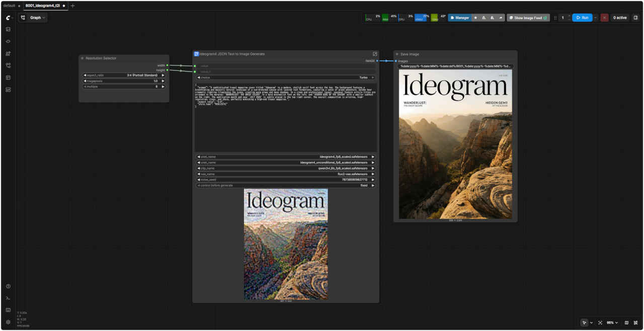
Task: Click the share arrow icon in Manager group
Action: [500, 18]
